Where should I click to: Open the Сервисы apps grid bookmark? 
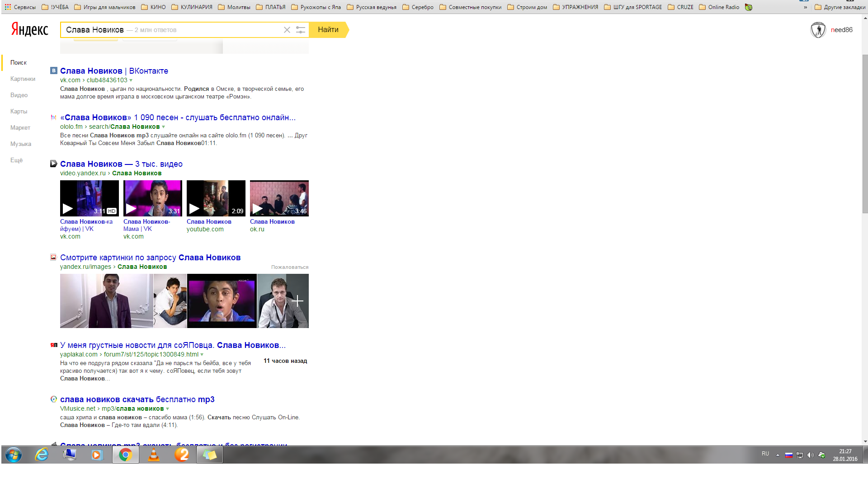pyautogui.click(x=20, y=7)
